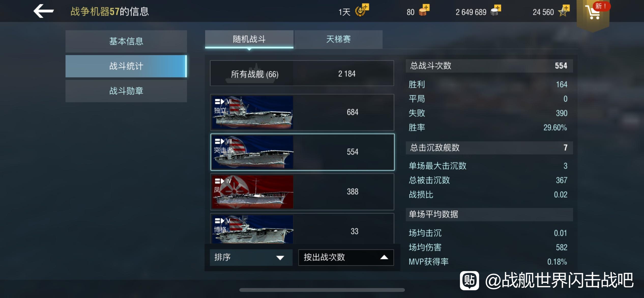Viewport: 644px width, 298px height.
Task: Switch to the 天梯赛 tab
Action: click(339, 39)
